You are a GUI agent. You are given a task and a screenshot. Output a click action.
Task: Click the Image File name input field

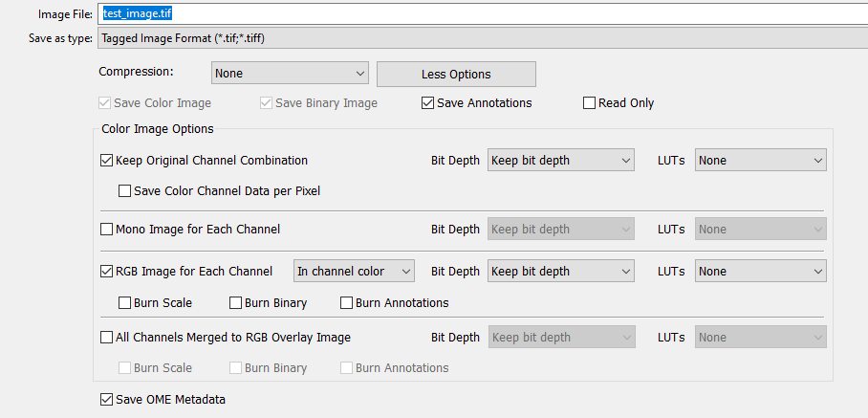tap(478, 14)
